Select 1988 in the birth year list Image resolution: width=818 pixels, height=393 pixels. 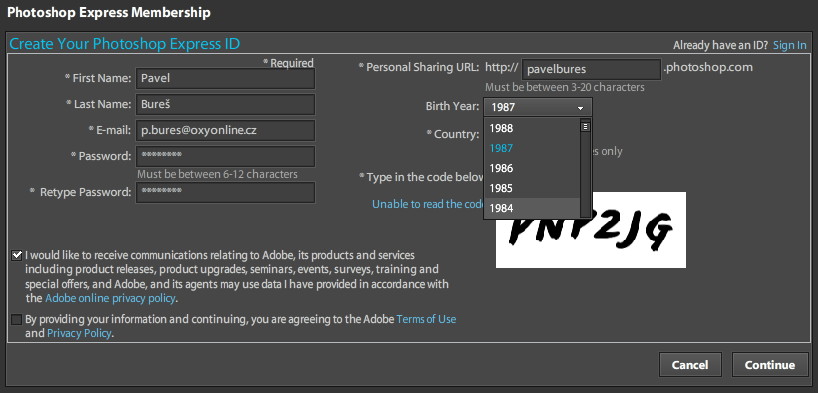532,128
